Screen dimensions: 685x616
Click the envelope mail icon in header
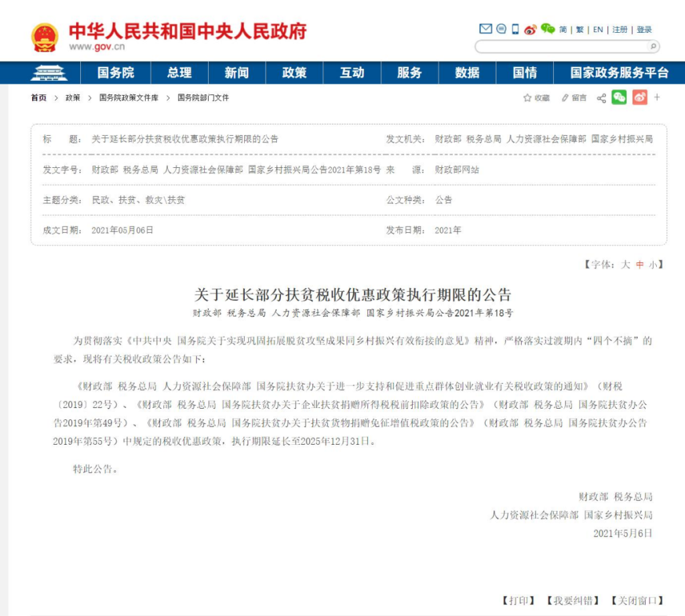coord(486,29)
